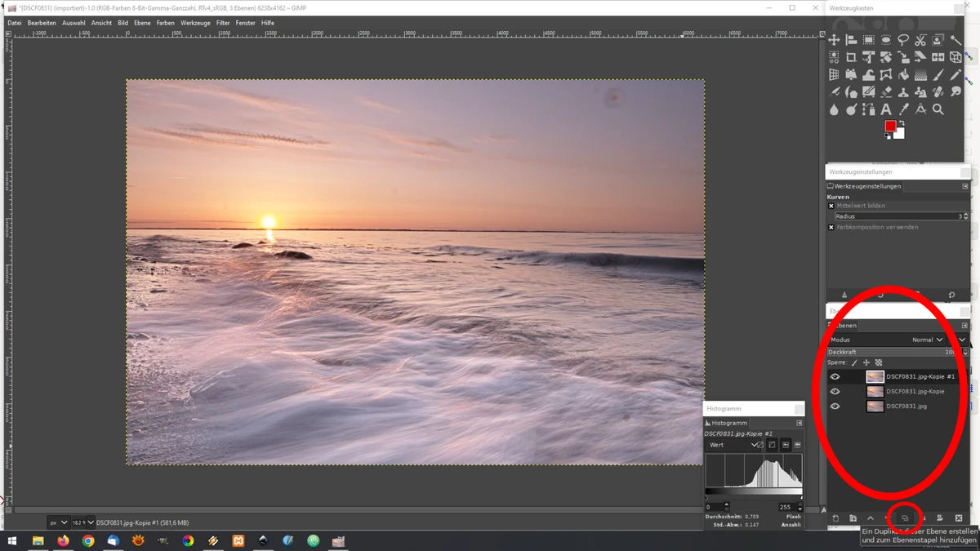Choose the Text tool
The height and width of the screenshot is (551, 980).
(x=886, y=109)
